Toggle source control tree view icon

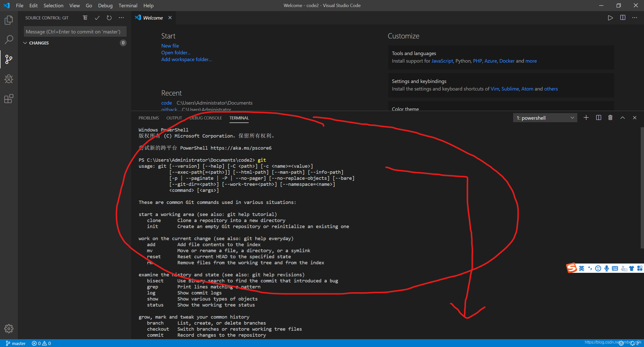click(x=85, y=18)
